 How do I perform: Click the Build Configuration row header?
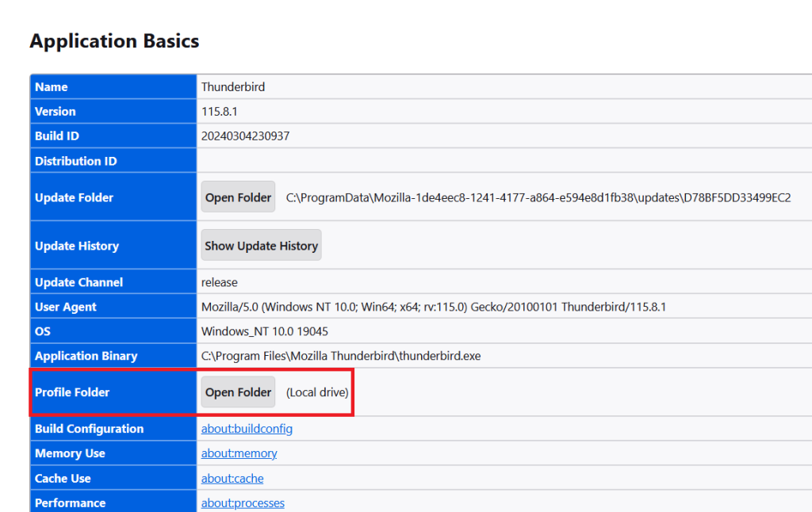tap(89, 428)
